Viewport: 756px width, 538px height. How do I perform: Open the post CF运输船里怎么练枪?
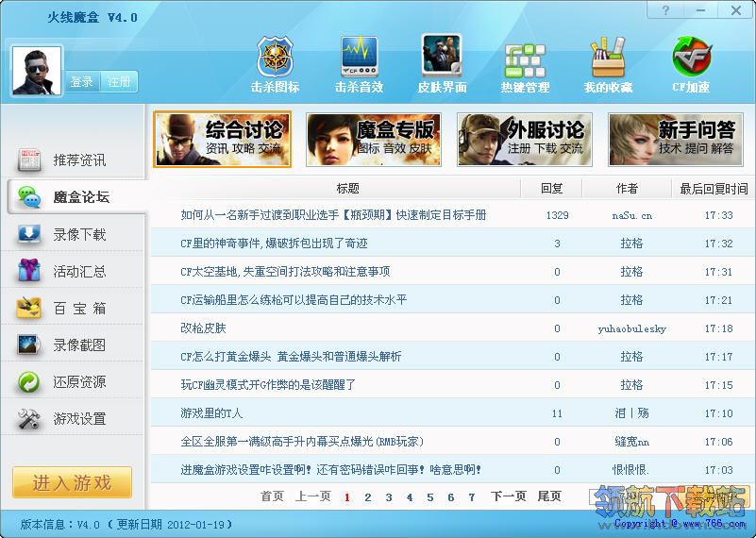294,300
